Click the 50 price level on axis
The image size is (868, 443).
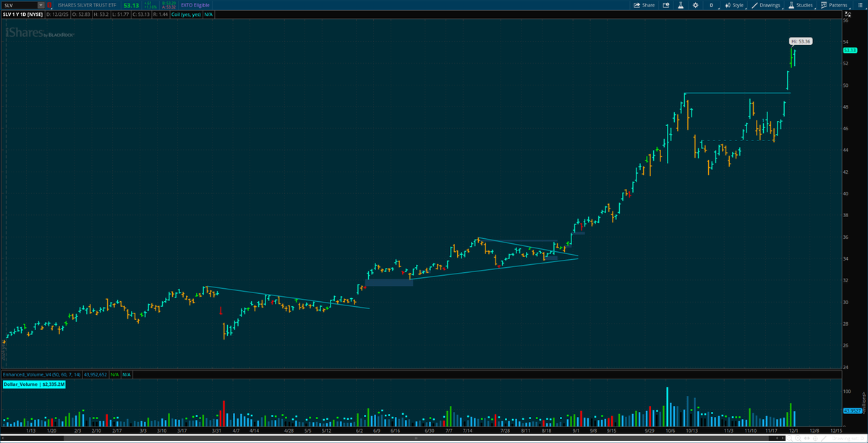846,85
